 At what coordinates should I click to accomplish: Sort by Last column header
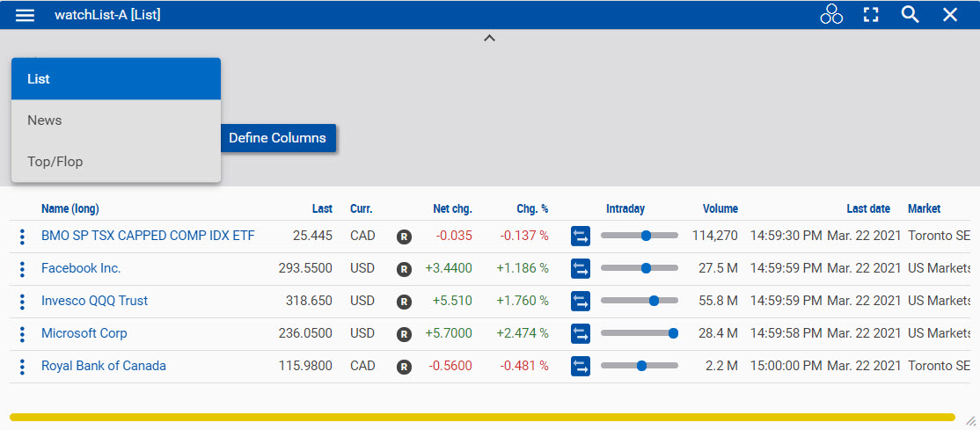pos(323,208)
